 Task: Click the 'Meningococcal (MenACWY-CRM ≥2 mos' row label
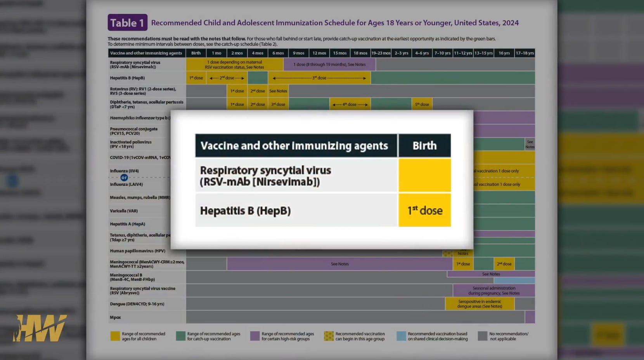tap(147, 264)
